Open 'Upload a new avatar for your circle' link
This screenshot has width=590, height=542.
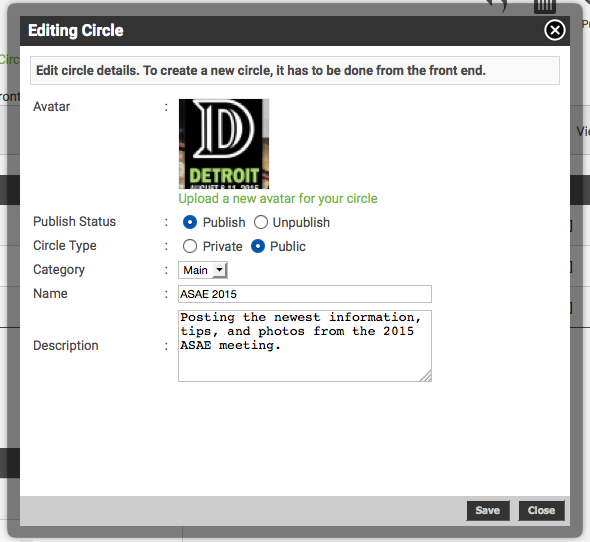pyautogui.click(x=278, y=198)
